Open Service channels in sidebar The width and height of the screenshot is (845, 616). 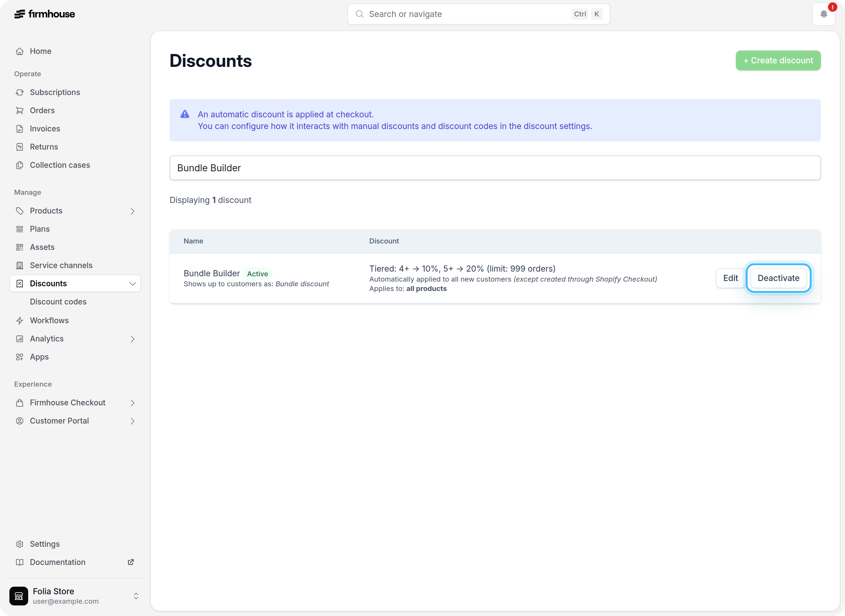[75, 265]
